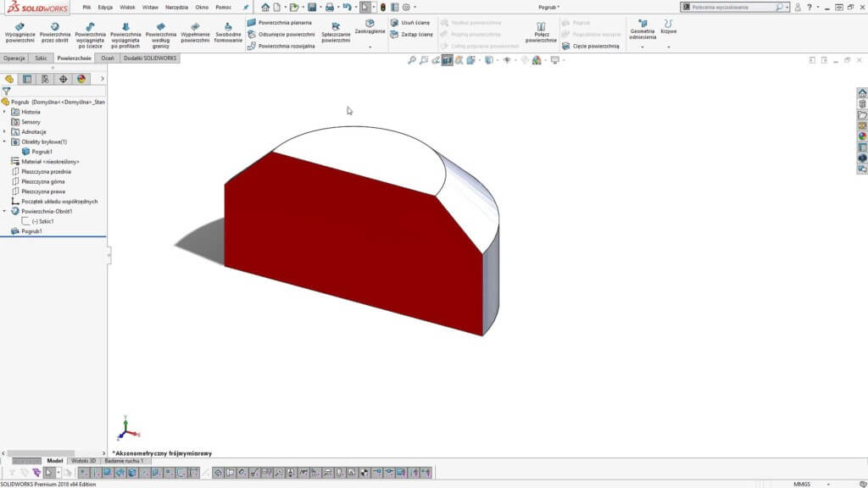Open the Narzędzia menu
This screenshot has width=868, height=488.
click(176, 7)
